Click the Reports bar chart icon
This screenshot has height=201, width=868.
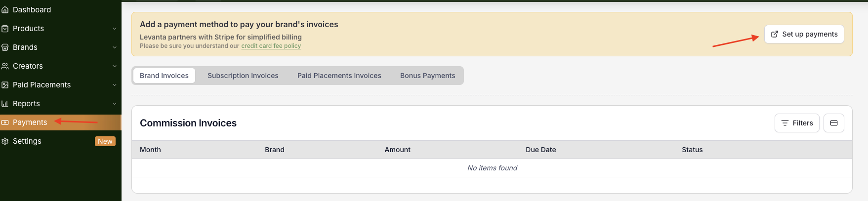pyautogui.click(x=5, y=104)
